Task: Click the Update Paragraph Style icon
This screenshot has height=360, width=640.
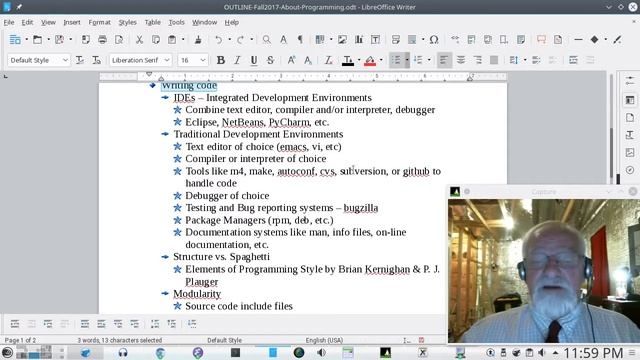Action: [x=80, y=60]
